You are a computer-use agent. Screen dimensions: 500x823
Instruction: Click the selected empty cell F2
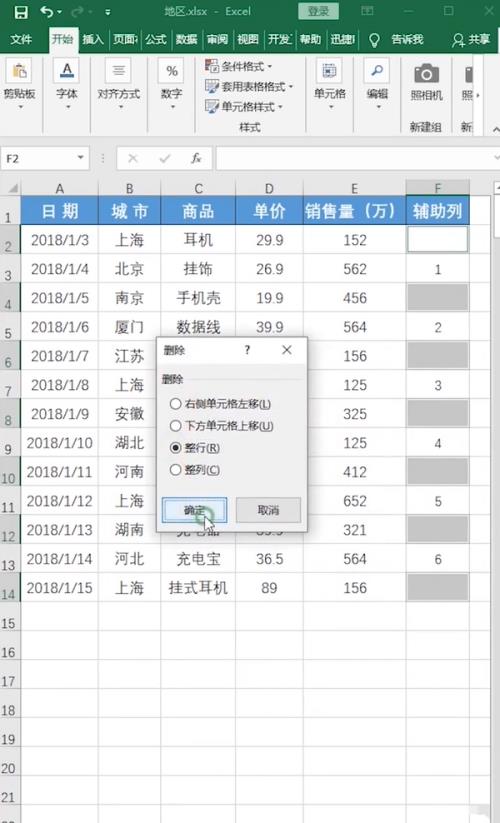click(437, 240)
